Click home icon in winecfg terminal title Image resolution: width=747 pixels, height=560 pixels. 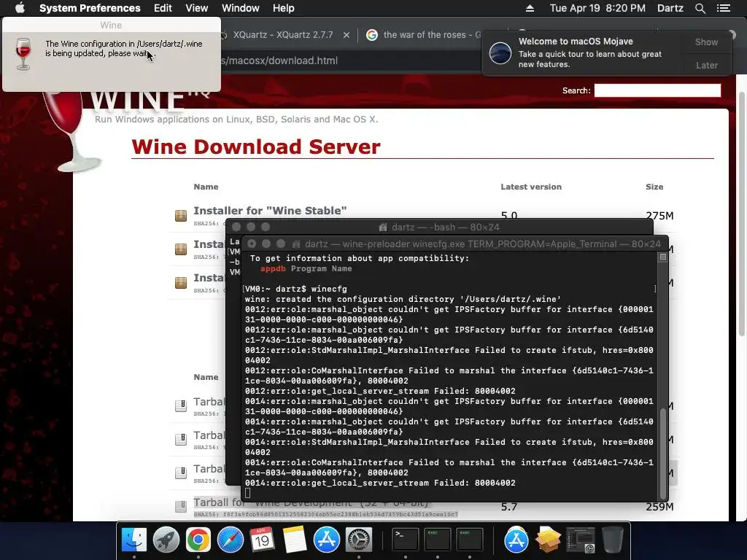click(x=296, y=244)
